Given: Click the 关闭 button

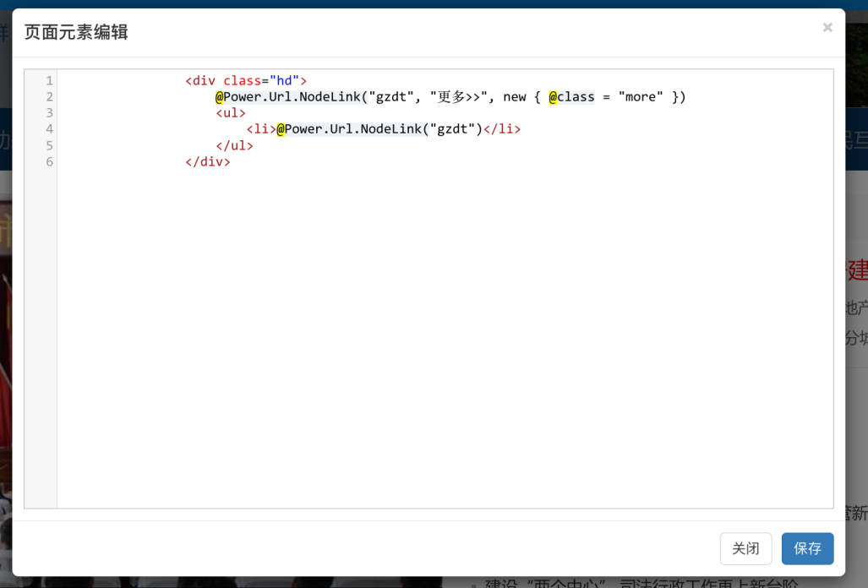Looking at the screenshot, I should [x=745, y=548].
